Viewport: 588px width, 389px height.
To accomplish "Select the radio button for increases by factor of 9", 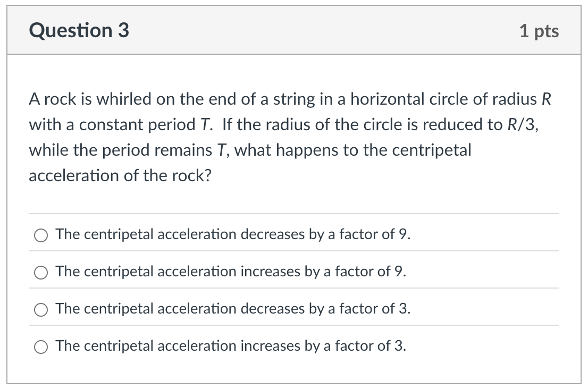I will pyautogui.click(x=41, y=272).
